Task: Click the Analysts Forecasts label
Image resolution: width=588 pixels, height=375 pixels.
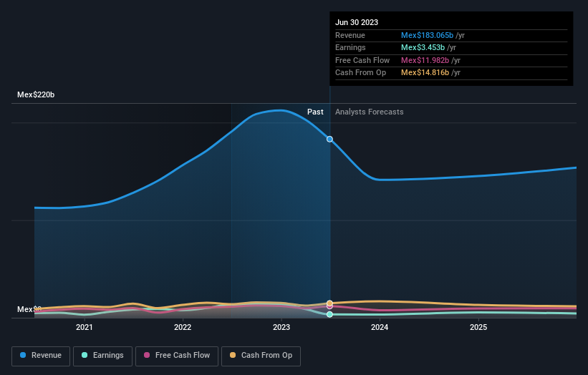Action: click(370, 112)
